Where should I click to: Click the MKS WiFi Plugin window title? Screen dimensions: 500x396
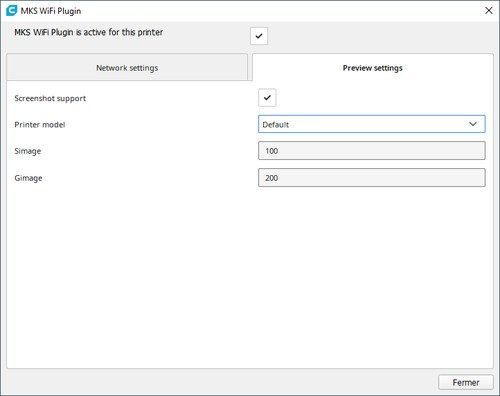tap(51, 11)
